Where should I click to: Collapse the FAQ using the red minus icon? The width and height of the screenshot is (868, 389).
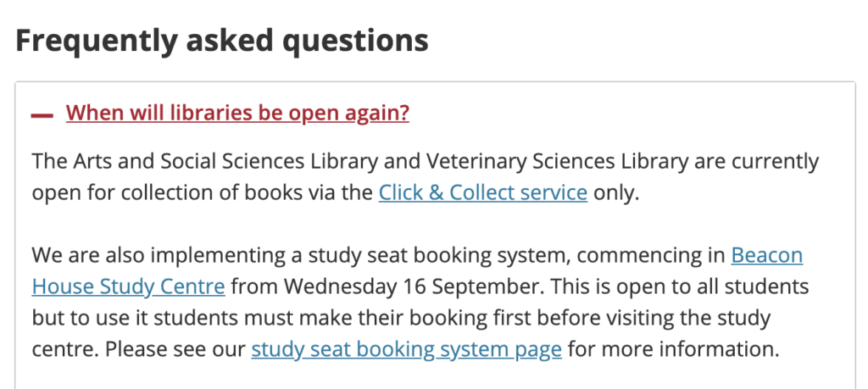[x=42, y=115]
